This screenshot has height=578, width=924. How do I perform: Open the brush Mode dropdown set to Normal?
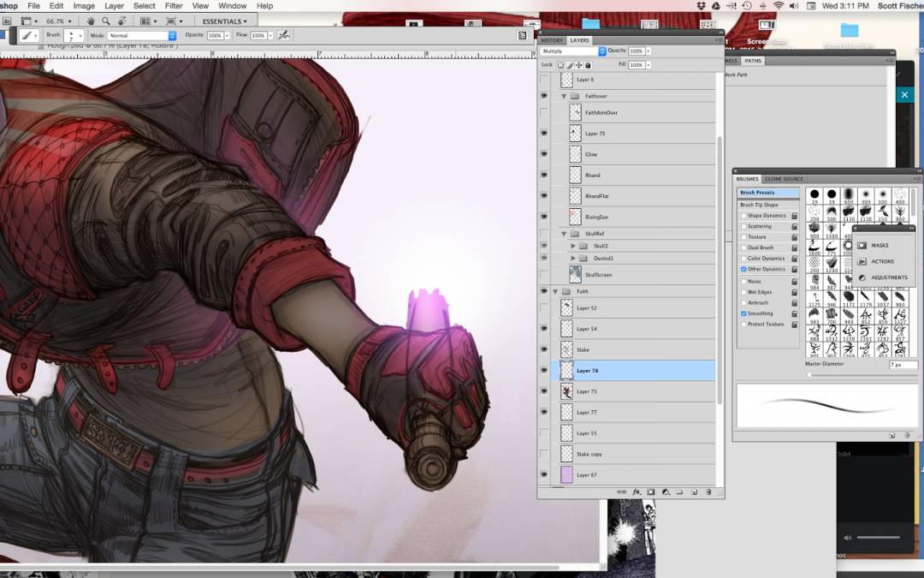coord(141,36)
